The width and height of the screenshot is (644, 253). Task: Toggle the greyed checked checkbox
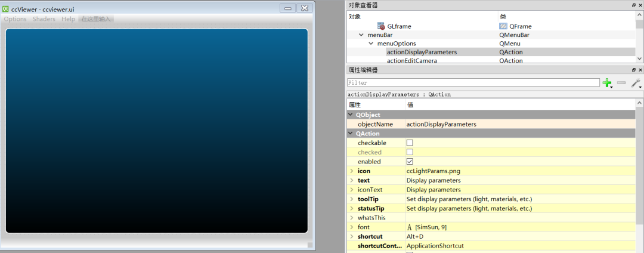pos(410,152)
